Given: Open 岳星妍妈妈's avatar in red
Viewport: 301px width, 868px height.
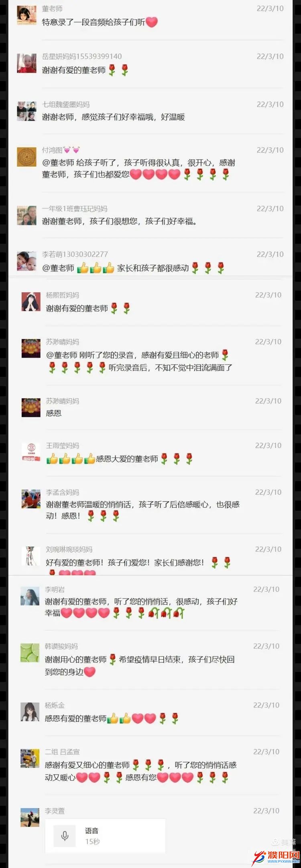Looking at the screenshot, I should click(27, 63).
